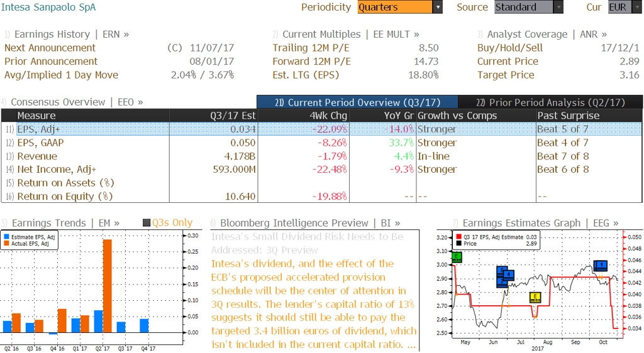The width and height of the screenshot is (644, 353).
Task: Click red Q3 17 EPS estimate legend swatch
Action: coord(458,237)
